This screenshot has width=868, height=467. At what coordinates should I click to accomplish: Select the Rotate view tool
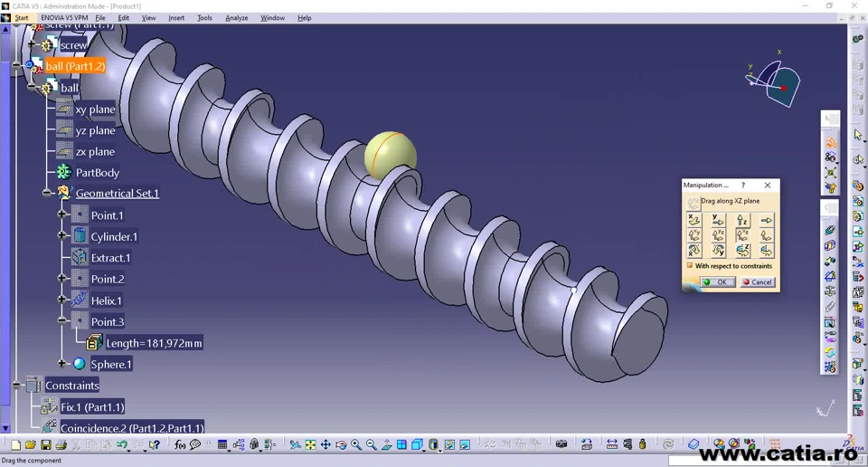point(341,444)
